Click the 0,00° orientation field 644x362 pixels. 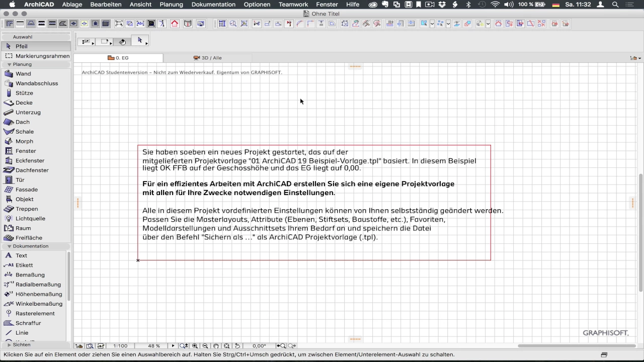[x=259, y=346]
